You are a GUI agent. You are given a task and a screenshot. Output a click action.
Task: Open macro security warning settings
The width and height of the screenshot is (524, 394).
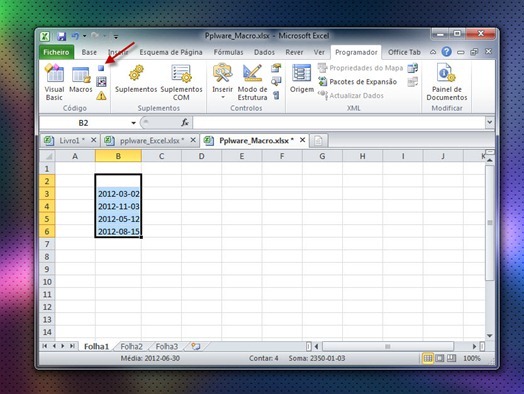click(x=101, y=96)
